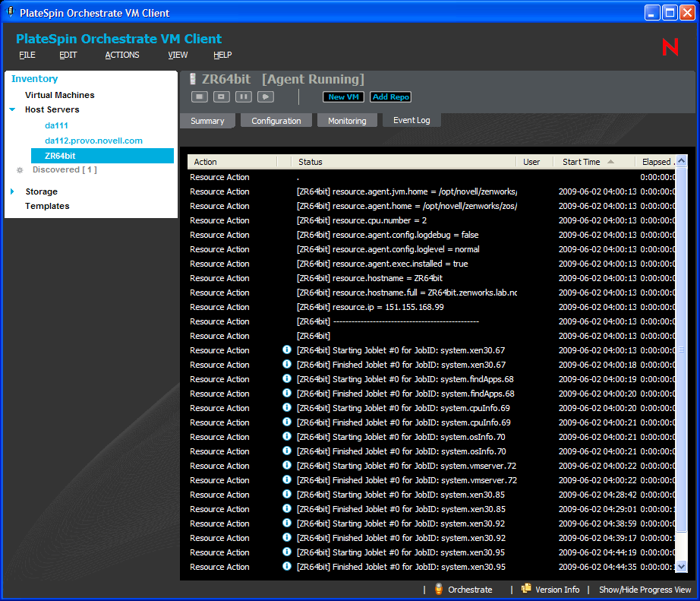Click info icon on Starting Joblet system.cpuInfo.69 row
700x601 pixels.
[x=287, y=407]
